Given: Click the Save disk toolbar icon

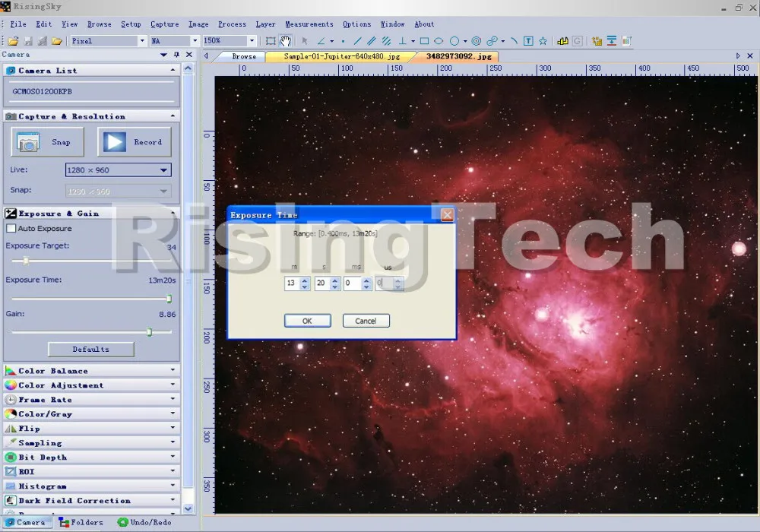Looking at the screenshot, I should coord(28,41).
